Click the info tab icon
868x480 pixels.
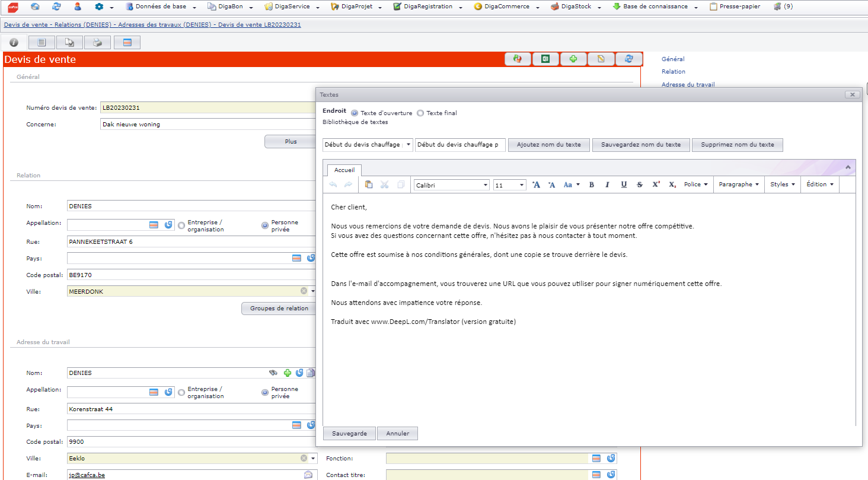(x=14, y=42)
